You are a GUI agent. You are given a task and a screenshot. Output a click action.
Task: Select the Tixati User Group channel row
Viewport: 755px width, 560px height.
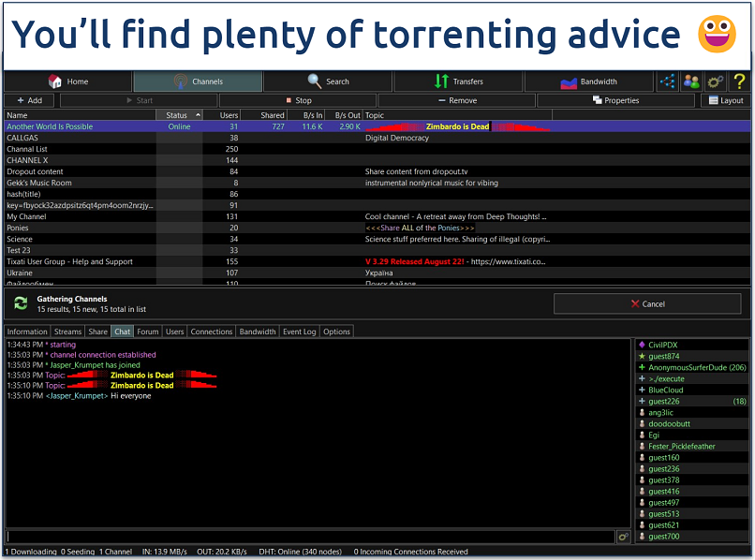(x=70, y=261)
